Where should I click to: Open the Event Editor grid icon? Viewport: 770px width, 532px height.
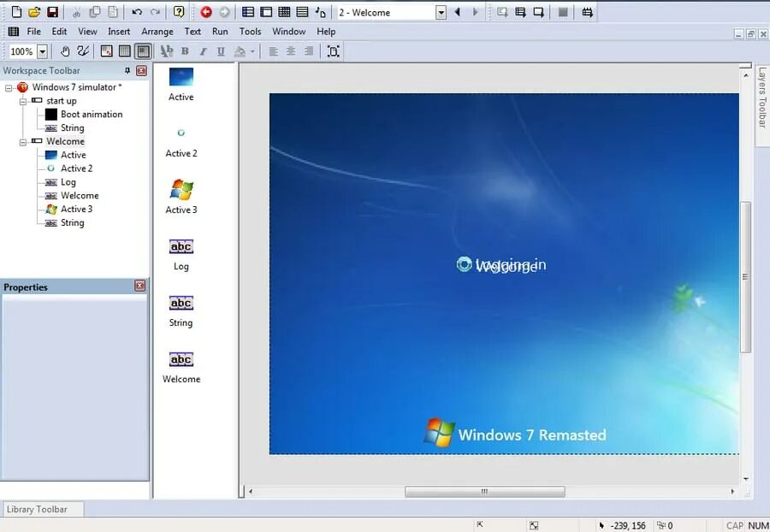(284, 12)
